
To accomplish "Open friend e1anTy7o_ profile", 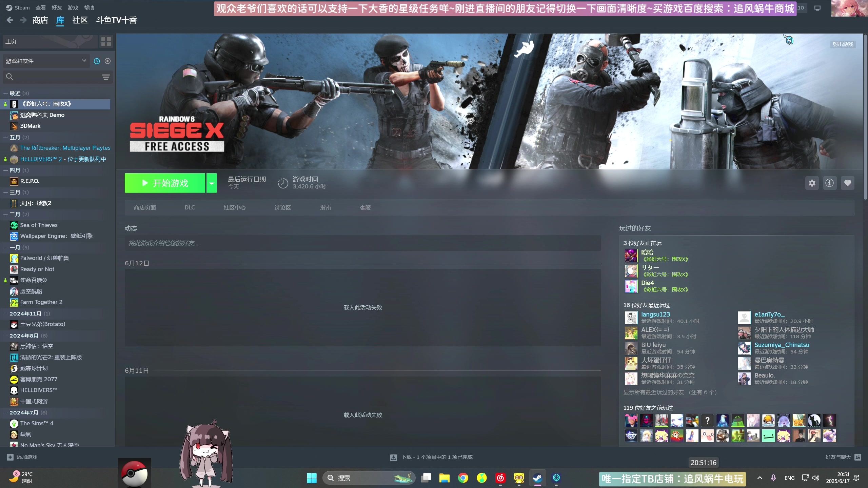I will click(770, 314).
